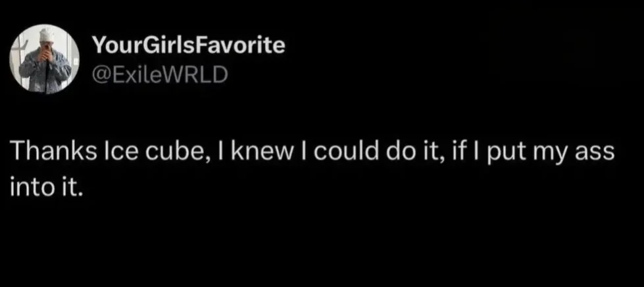Open the YourGirlsFavorite profile picture
644x287 pixels.
point(45,60)
